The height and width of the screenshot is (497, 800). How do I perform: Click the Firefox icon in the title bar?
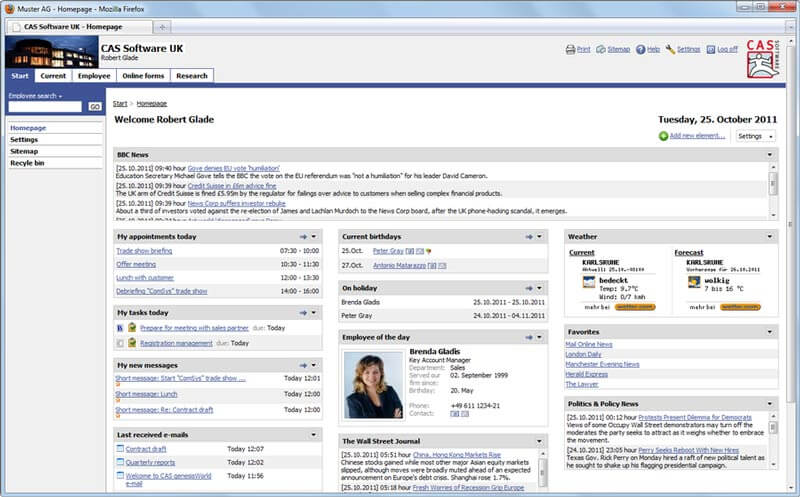(9, 9)
